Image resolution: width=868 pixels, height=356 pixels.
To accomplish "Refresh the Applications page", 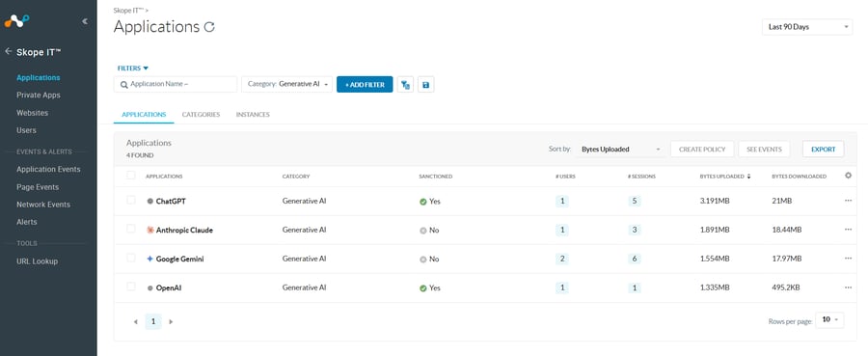I will [x=209, y=27].
